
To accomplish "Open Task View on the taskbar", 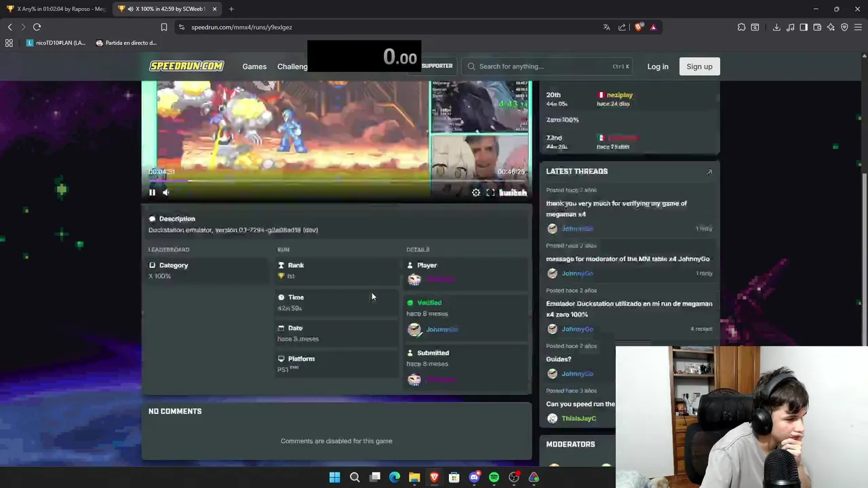I will coord(374,477).
